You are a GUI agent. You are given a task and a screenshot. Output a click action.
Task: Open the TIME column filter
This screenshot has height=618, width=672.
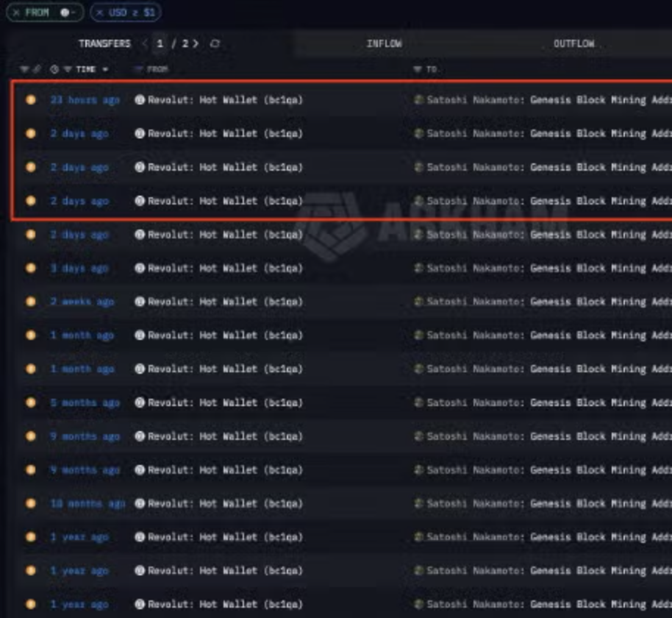[x=68, y=69]
